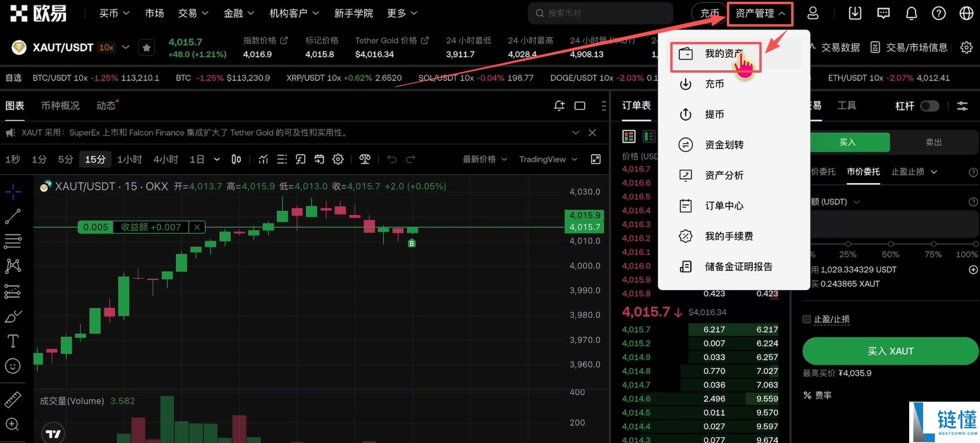This screenshot has height=443, width=980.
Task: Select 储备金证明报告 in the asset menu
Action: point(739,266)
